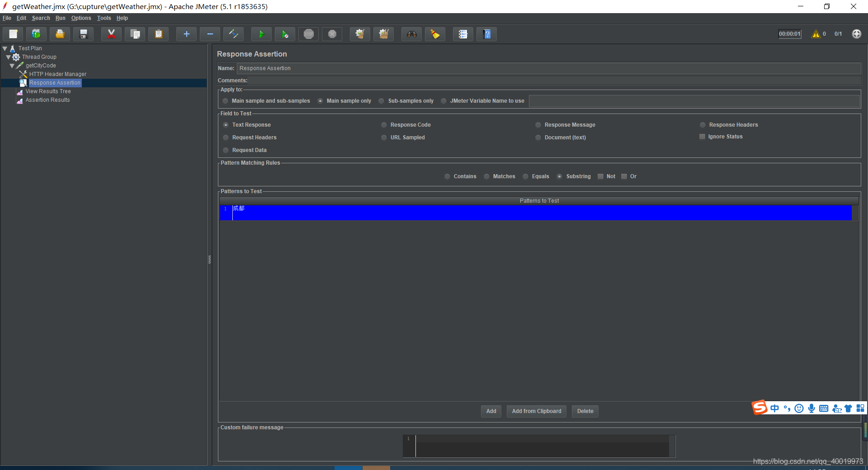The height and width of the screenshot is (470, 868).
Task: Click the Cut scissors icon
Action: point(111,34)
